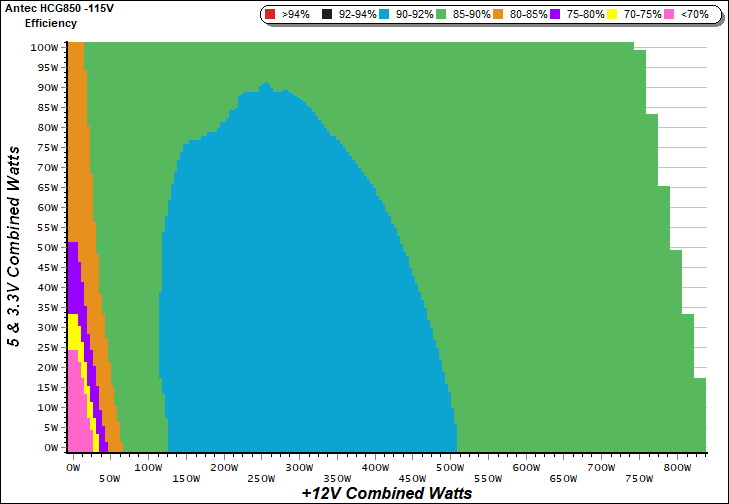Screen dimensions: 729x504
Task: Click the pink <70% legend swatch
Action: click(x=668, y=15)
